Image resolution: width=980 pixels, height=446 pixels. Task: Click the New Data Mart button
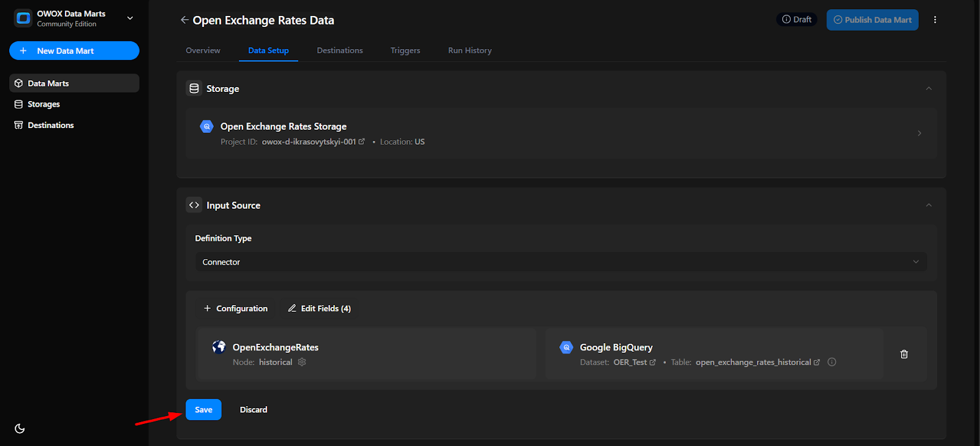coord(74,51)
